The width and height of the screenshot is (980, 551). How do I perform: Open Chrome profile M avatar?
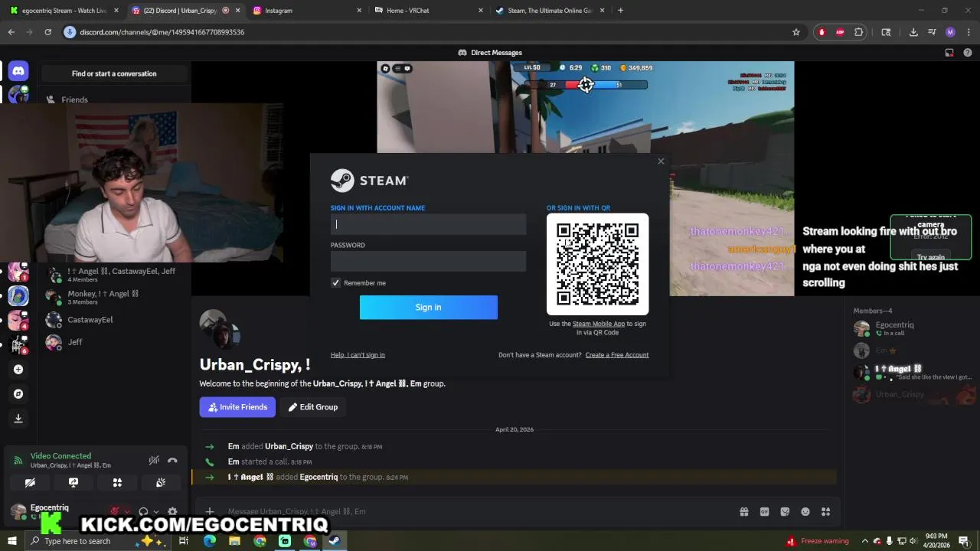(x=950, y=32)
